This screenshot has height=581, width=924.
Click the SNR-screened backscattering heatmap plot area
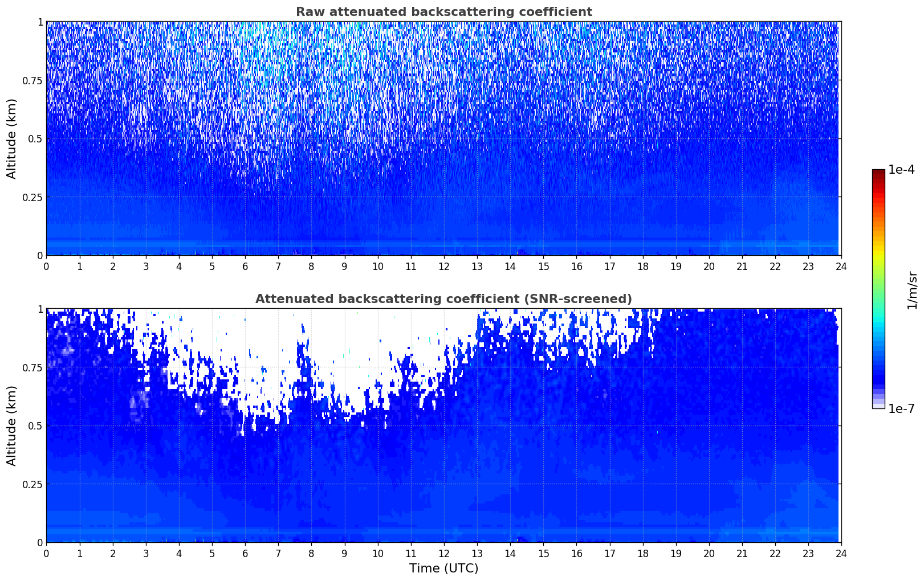[443, 425]
